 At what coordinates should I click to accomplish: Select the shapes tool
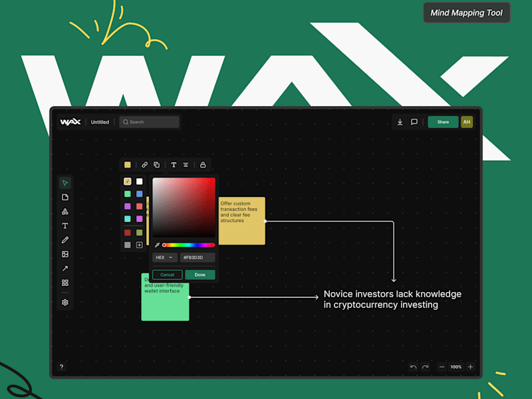coord(65,211)
